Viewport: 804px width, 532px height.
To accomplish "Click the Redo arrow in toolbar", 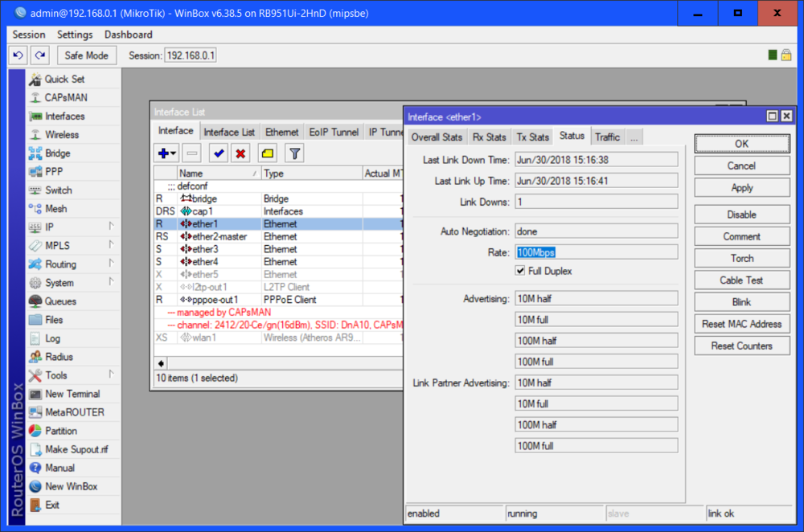I will click(x=40, y=55).
